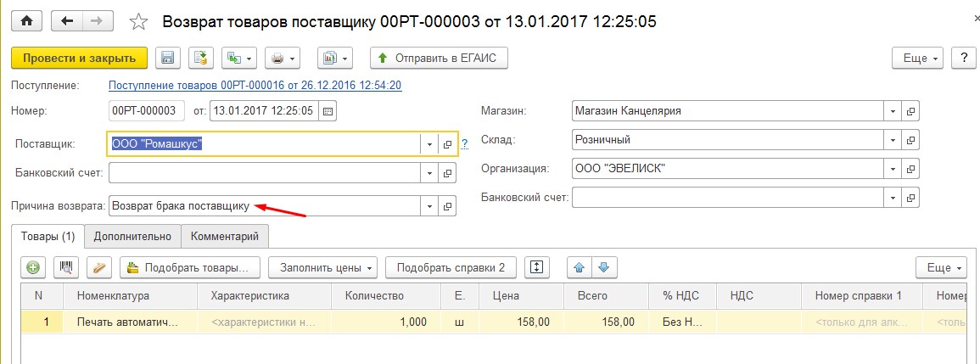
Task: Open the print icon menu
Action: (x=283, y=58)
